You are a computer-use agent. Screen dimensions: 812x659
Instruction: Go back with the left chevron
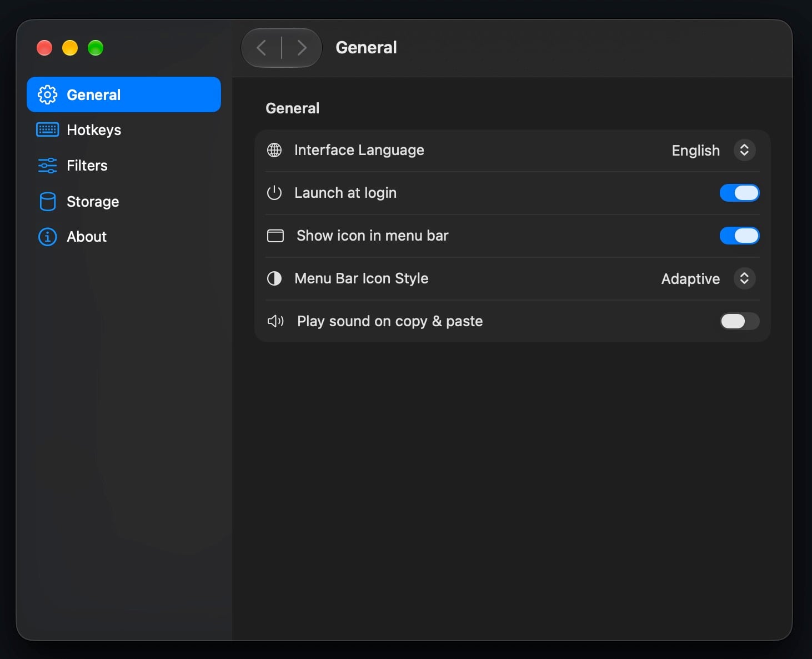[x=262, y=48]
